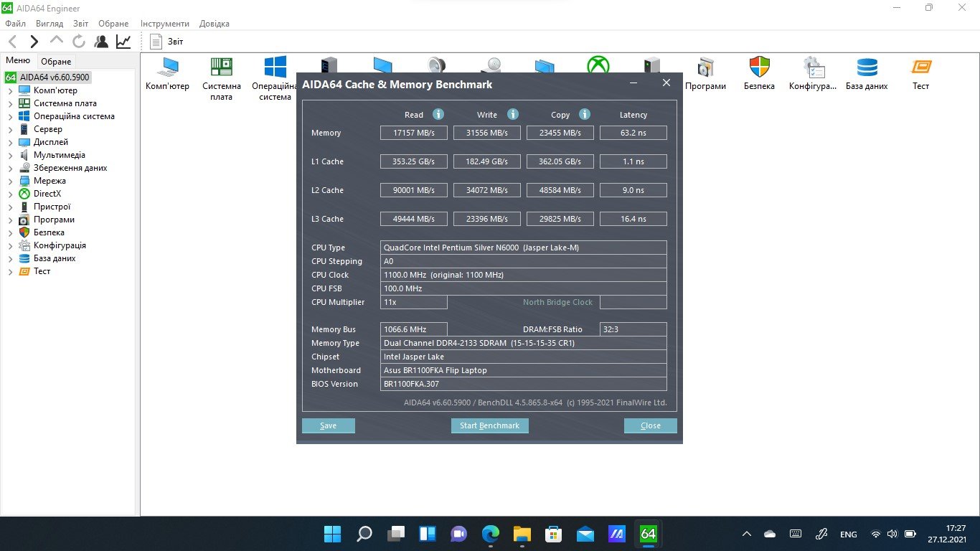Switch to the Меню sidebar tab
Screen dimensions: 980x551
pos(18,61)
